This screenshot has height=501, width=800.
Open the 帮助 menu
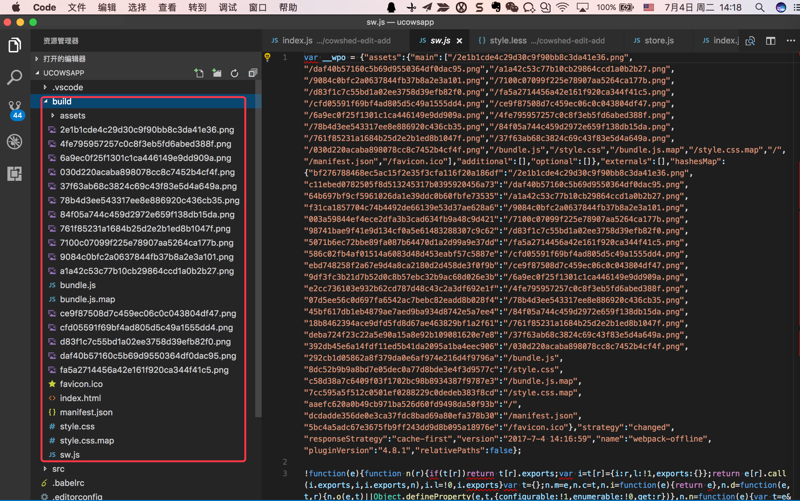288,7
